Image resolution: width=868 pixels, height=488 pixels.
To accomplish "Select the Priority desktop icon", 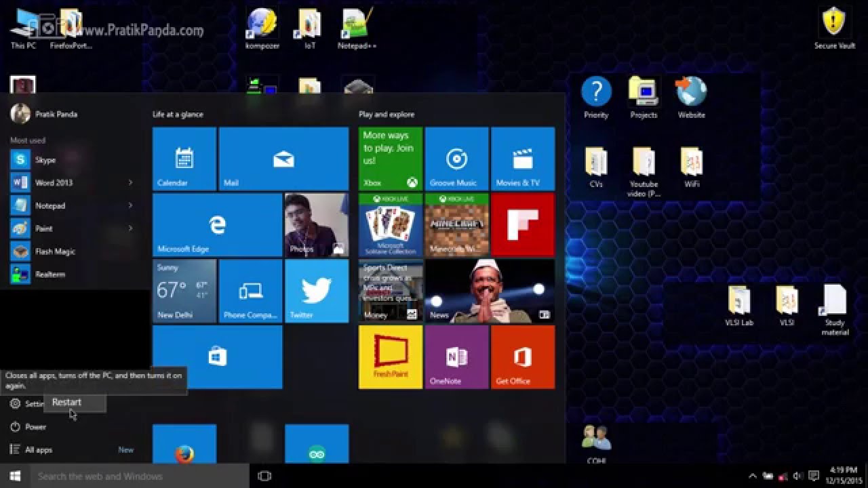I will 596,98.
